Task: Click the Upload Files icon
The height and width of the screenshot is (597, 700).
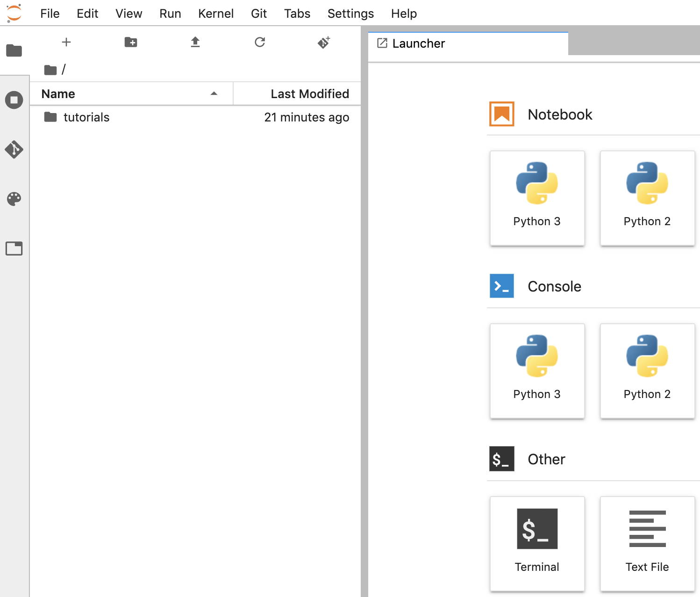Action: 195,43
